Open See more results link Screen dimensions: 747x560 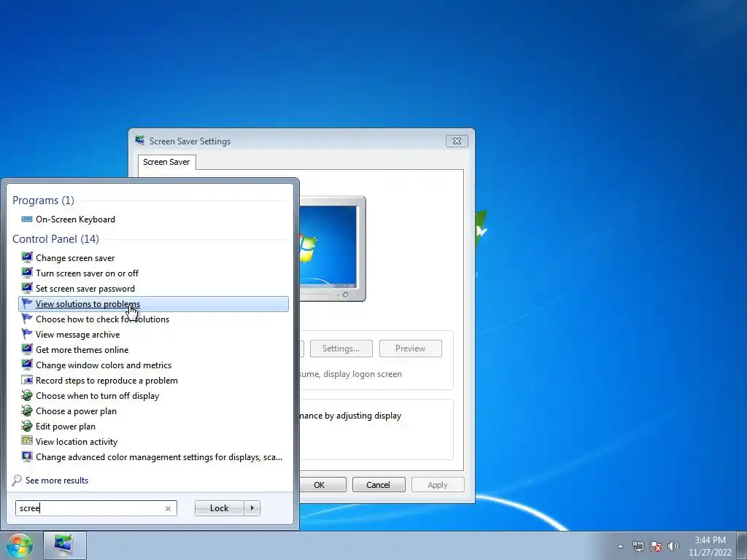[x=57, y=480]
